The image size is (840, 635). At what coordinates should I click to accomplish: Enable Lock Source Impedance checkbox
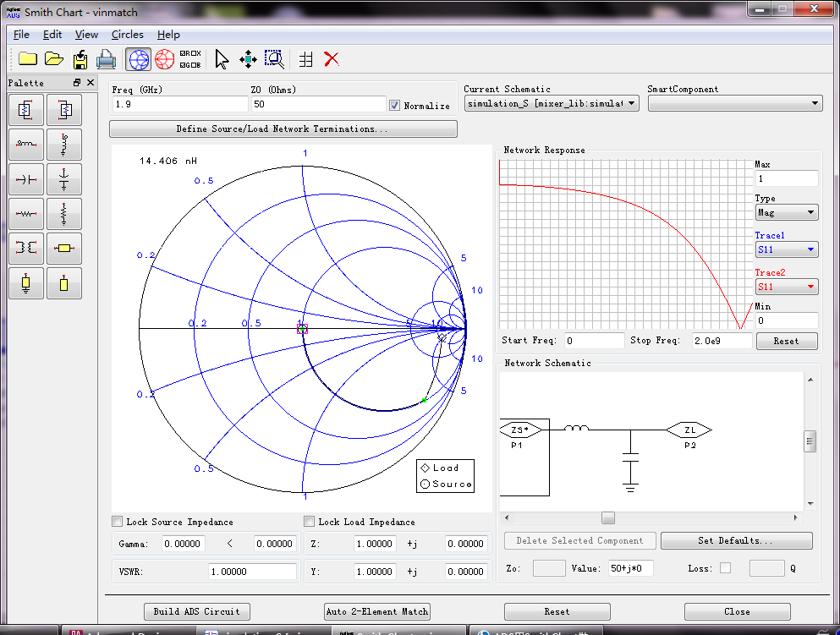(118, 522)
